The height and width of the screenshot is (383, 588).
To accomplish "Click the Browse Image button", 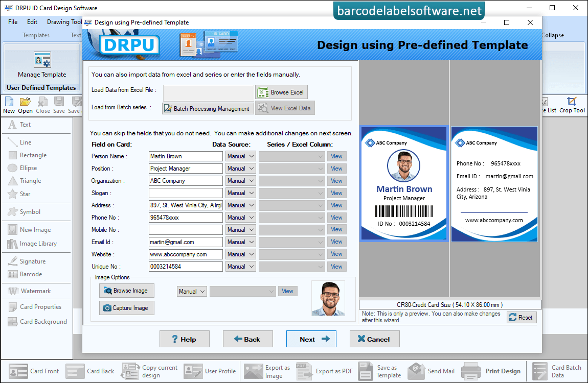I will coord(127,291).
